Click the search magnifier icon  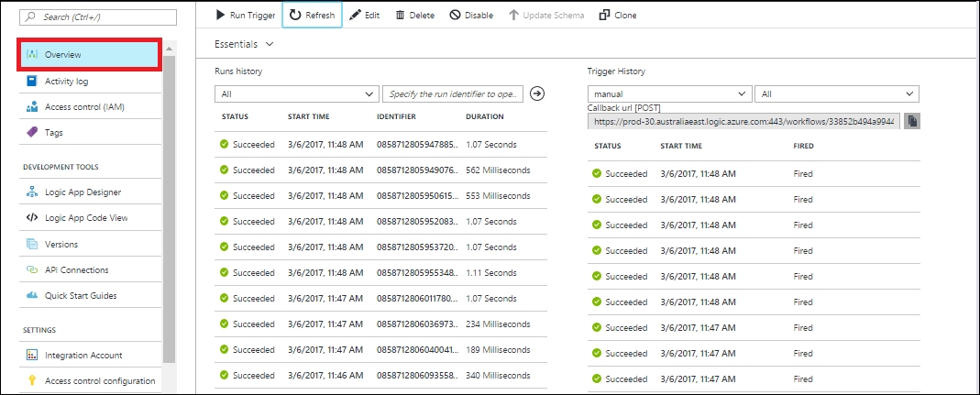coord(30,17)
